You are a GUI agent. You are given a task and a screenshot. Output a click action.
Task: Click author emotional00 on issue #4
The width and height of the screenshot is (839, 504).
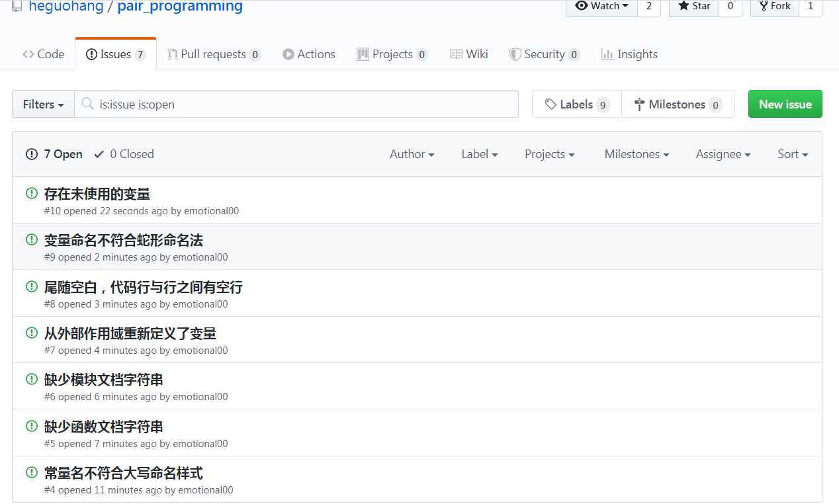point(206,490)
